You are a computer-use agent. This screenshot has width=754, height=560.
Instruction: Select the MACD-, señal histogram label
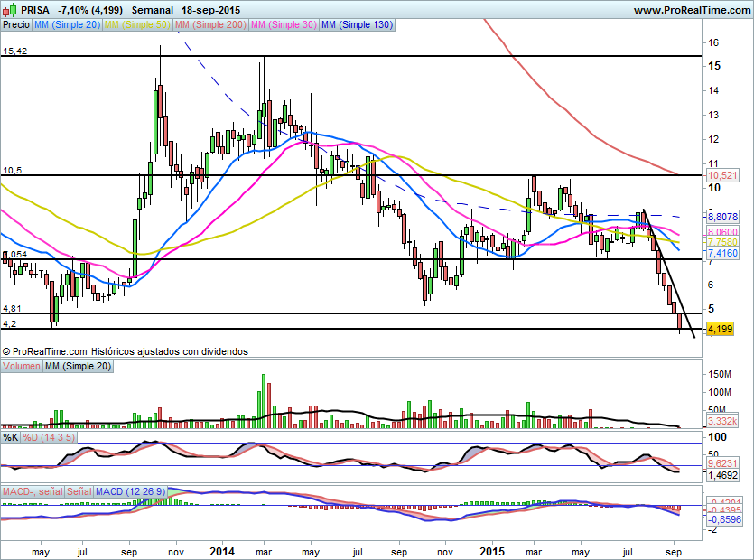(33, 491)
